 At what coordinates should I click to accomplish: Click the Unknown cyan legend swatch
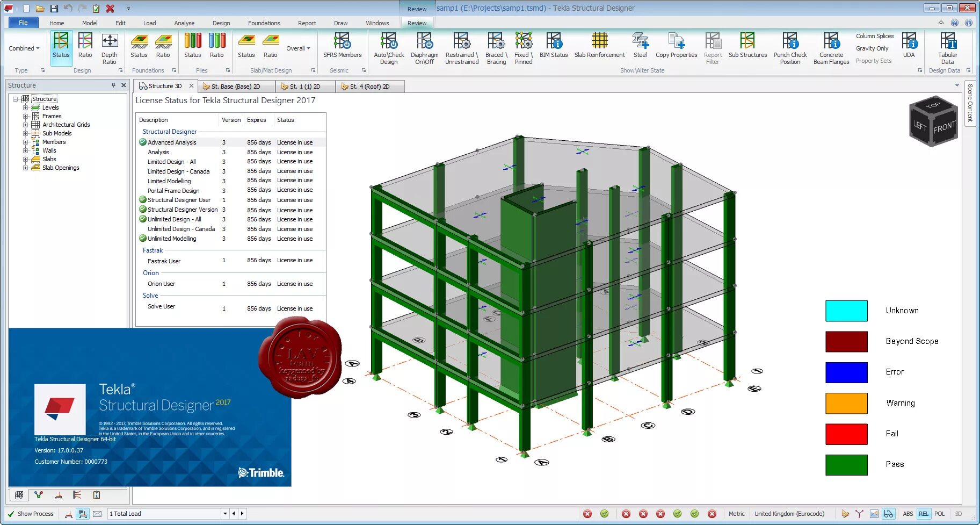846,311
